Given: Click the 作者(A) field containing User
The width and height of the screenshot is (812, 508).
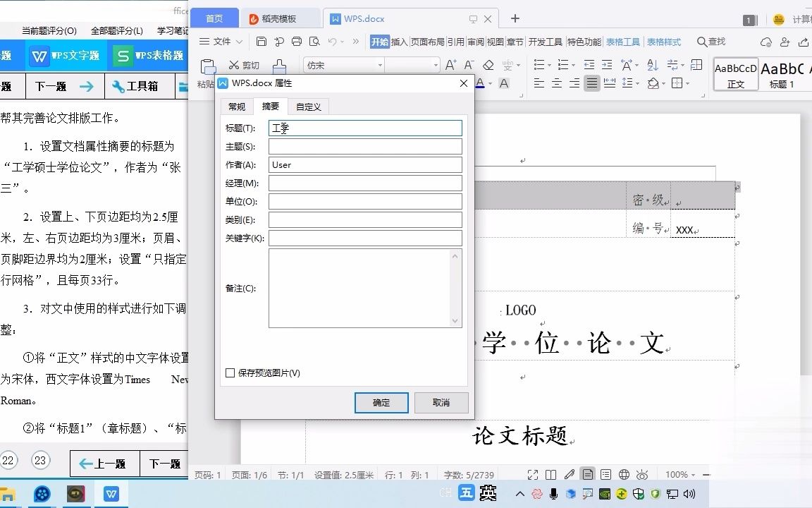Looking at the screenshot, I should point(365,165).
